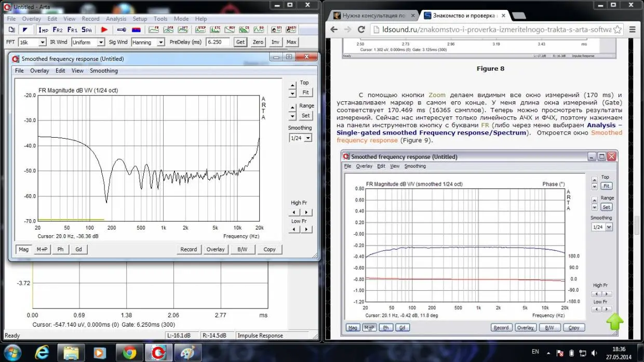Select the Fr2 dual-channel mode icon
The height and width of the screenshot is (362, 644).
(58, 30)
